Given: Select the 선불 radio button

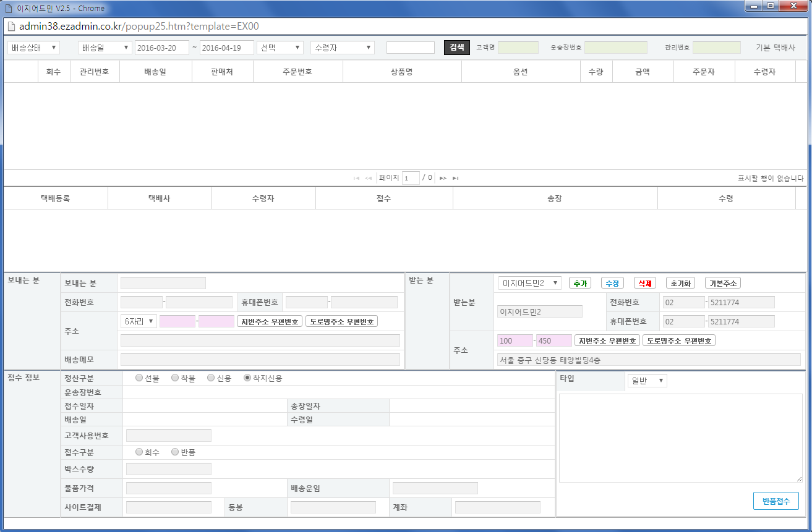Looking at the screenshot, I should tap(139, 378).
